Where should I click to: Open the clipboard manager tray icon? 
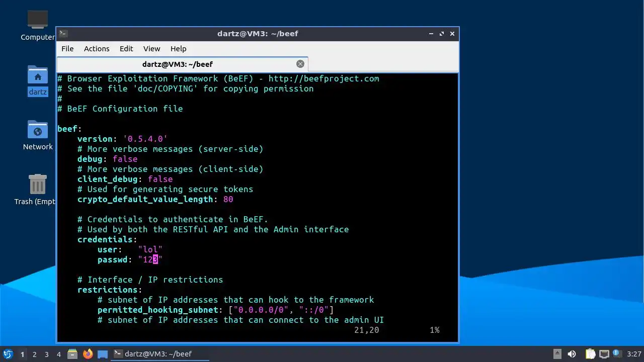(x=590, y=354)
